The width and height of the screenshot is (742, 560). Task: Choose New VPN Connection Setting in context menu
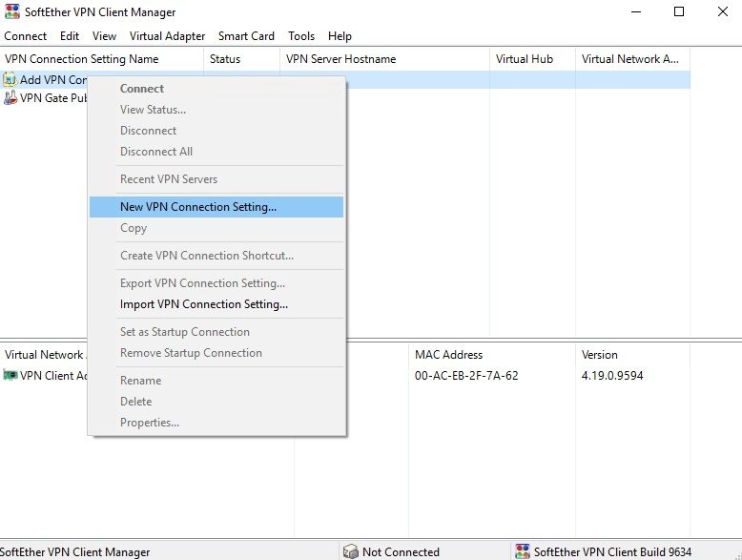[216, 207]
